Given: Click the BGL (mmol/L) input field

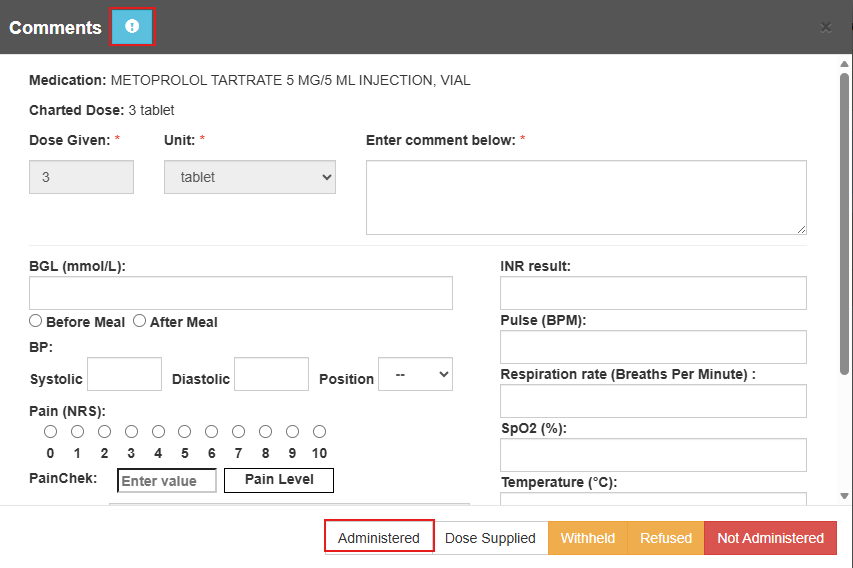Looking at the screenshot, I should 241,293.
